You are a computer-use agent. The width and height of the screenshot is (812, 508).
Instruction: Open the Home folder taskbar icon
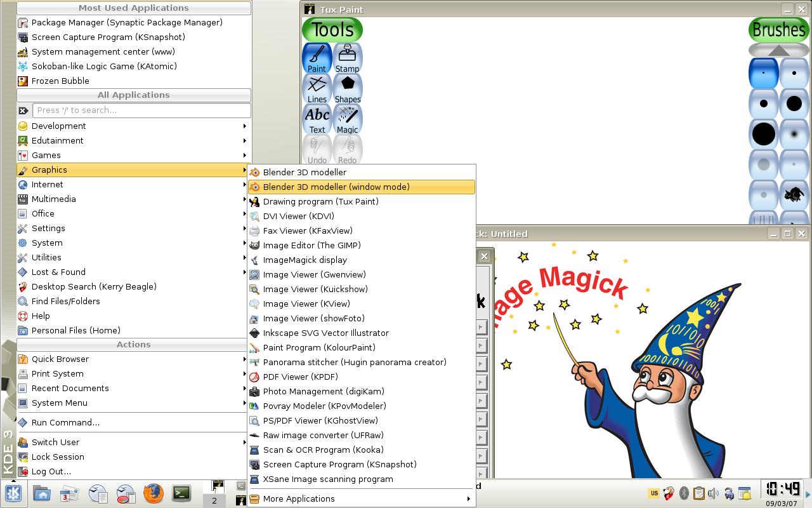pyautogui.click(x=42, y=493)
